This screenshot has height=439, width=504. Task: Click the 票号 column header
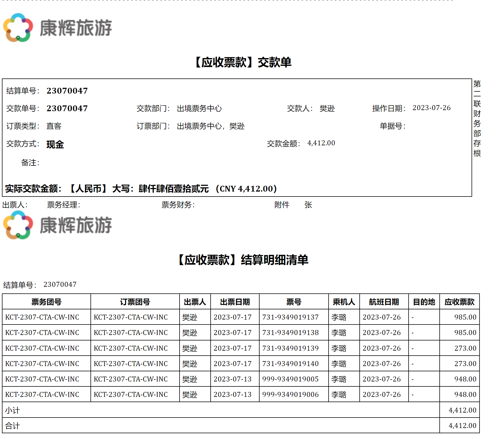294,302
